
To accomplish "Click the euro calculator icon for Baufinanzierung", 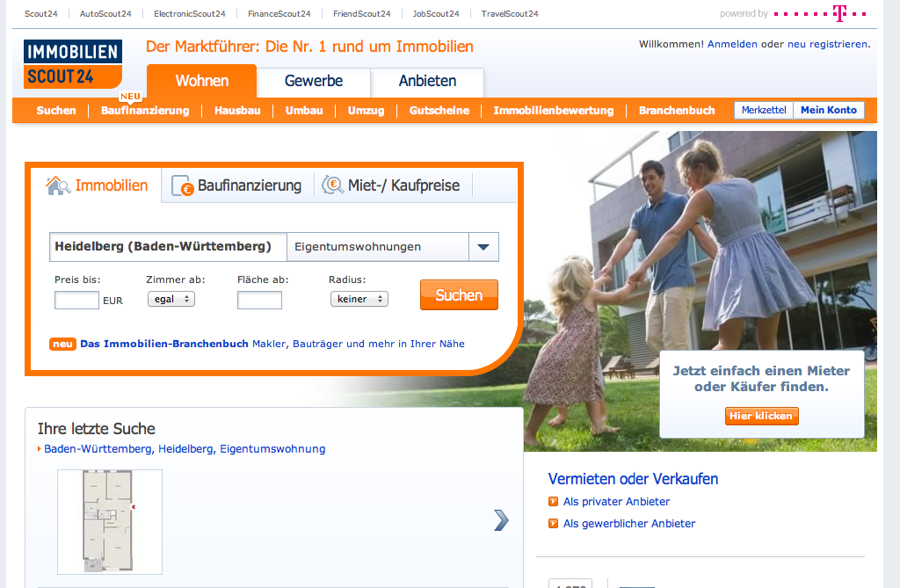I will (x=183, y=186).
